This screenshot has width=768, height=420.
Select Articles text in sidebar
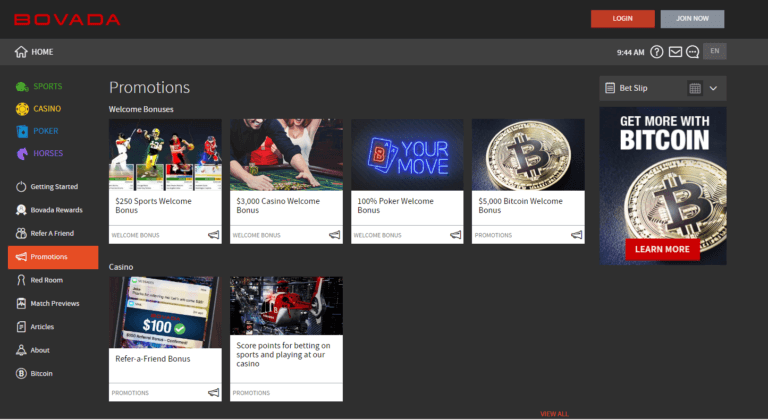(x=42, y=326)
